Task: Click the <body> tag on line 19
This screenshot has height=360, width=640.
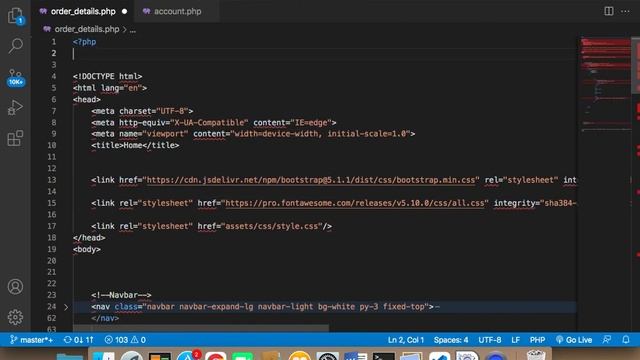Action: tap(87, 249)
